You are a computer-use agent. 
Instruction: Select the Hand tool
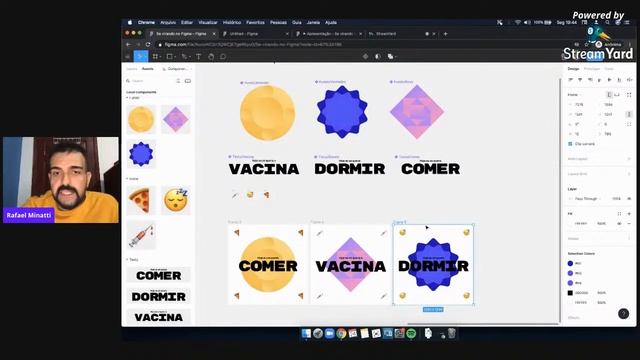pyautogui.click(x=211, y=56)
